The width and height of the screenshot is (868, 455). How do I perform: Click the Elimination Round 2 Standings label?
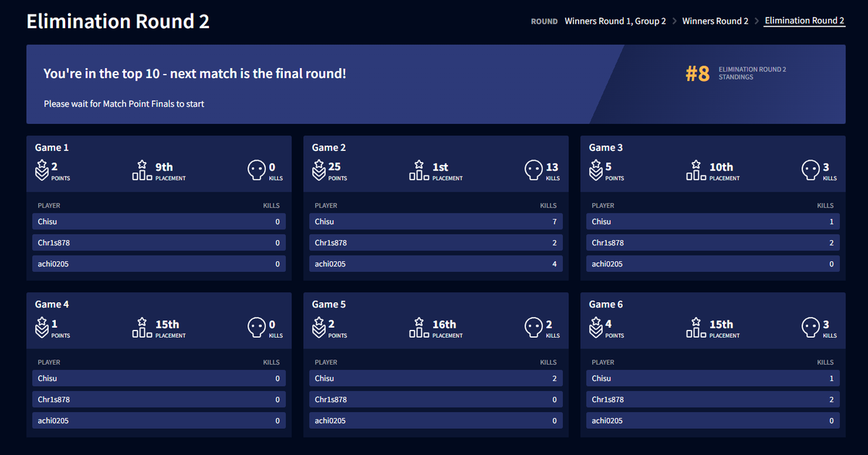[752, 73]
